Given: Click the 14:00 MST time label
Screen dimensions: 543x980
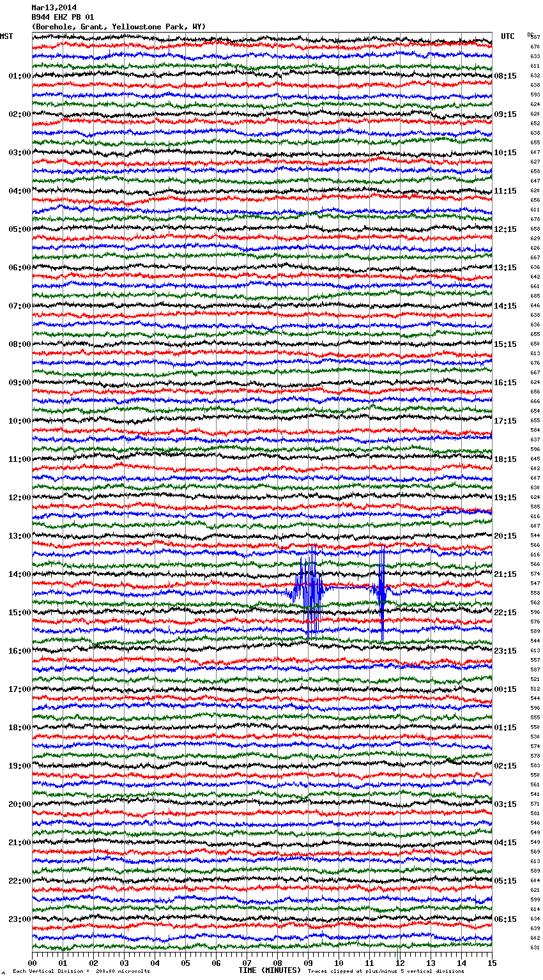Looking at the screenshot, I should point(19,574).
